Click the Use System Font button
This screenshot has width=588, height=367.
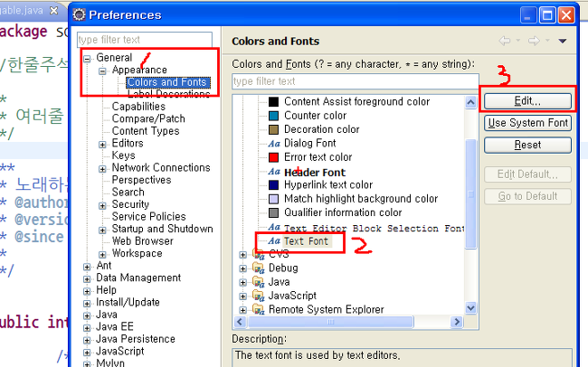(527, 123)
